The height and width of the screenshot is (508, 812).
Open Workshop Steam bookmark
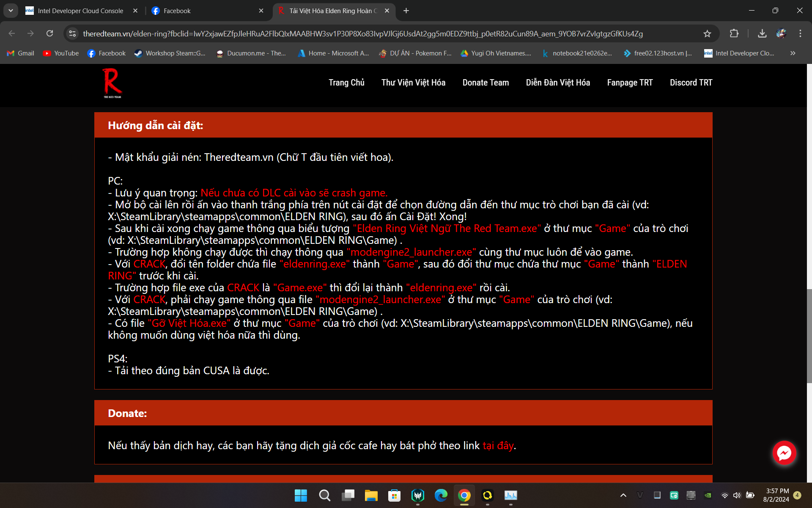click(170, 53)
